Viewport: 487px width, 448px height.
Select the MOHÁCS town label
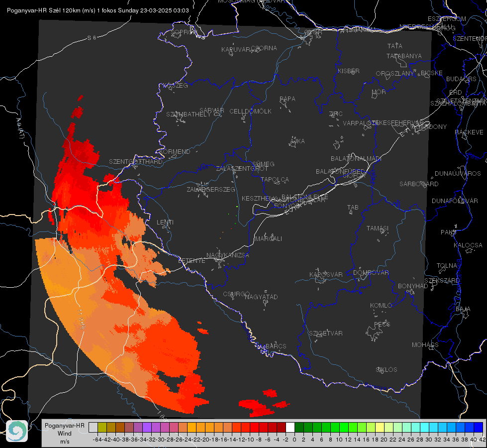[x=425, y=345]
